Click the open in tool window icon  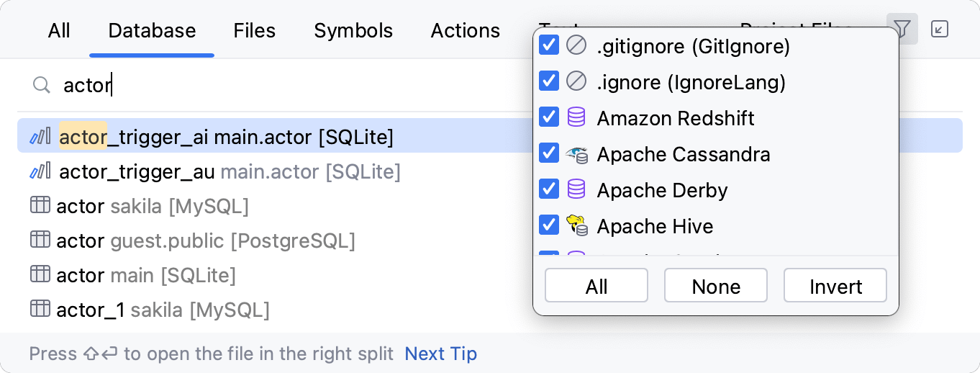coord(939,30)
